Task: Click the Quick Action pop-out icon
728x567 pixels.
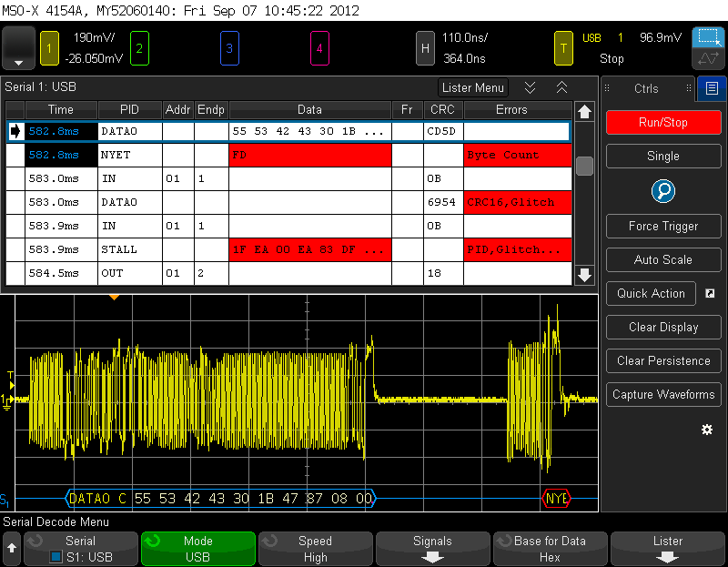Action: tap(710, 293)
